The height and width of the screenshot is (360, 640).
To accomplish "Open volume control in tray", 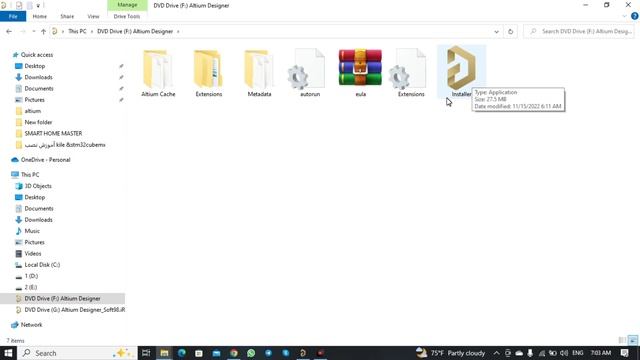I will coord(564,353).
